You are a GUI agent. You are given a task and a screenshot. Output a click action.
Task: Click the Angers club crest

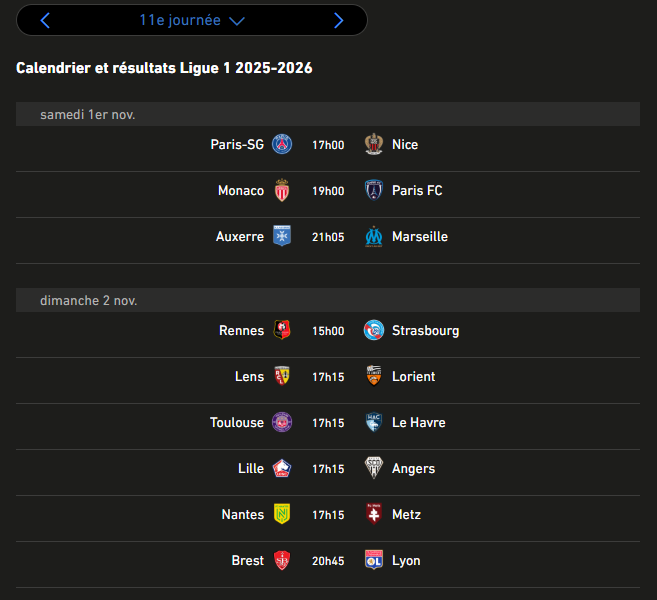click(374, 469)
